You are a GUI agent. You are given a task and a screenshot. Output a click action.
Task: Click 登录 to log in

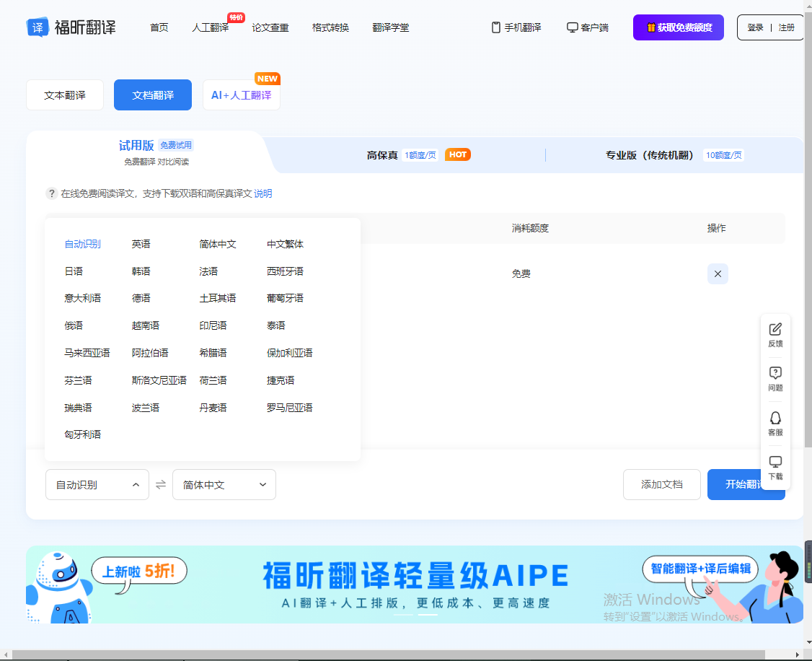(756, 27)
